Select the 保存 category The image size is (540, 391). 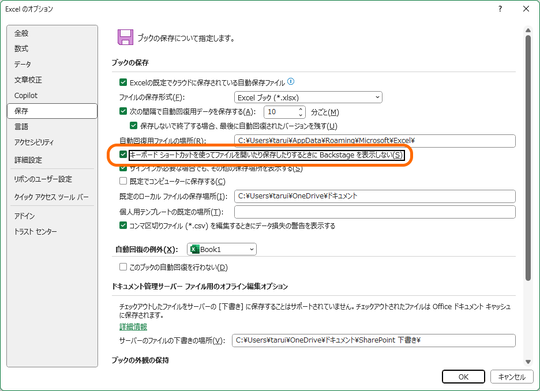pyautogui.click(x=52, y=111)
